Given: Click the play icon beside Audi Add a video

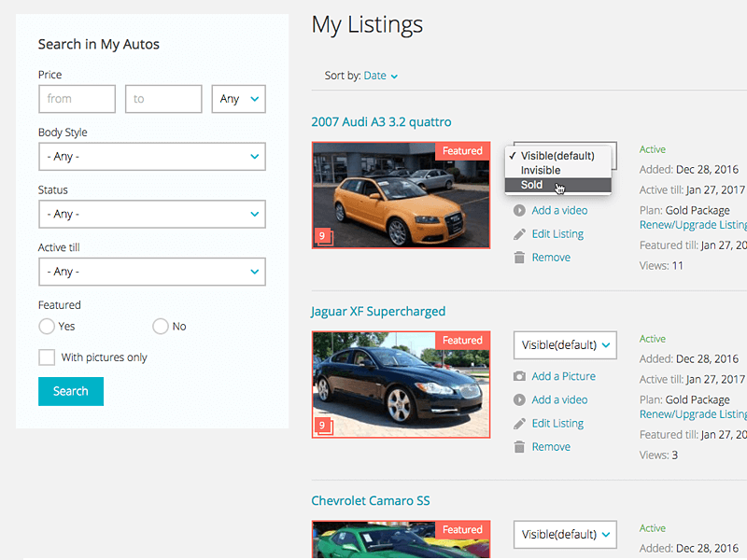Looking at the screenshot, I should pyautogui.click(x=519, y=211).
